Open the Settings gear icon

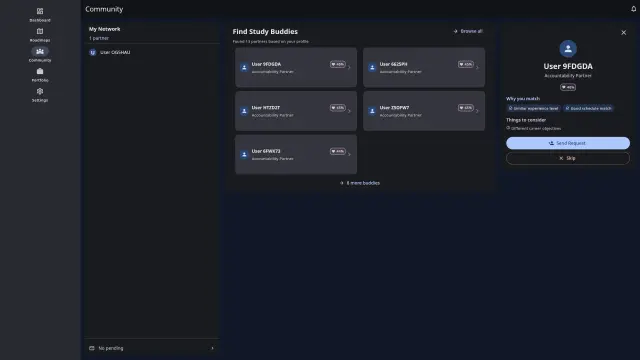[40, 91]
